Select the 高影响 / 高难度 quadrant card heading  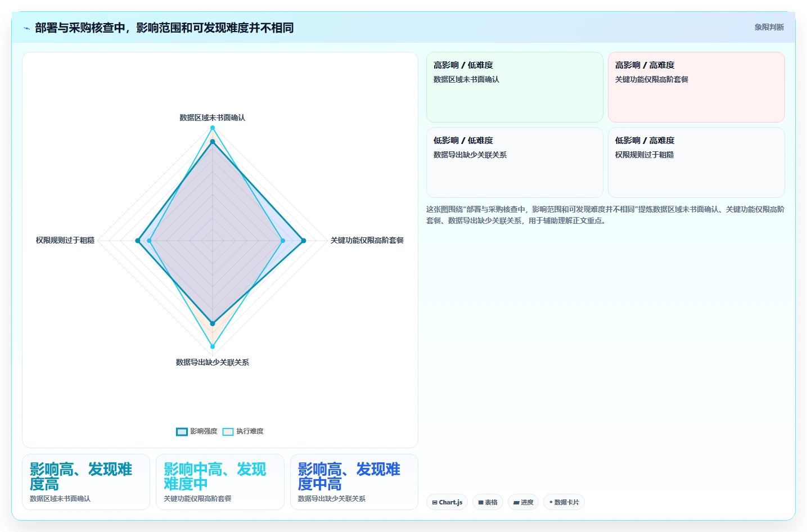coord(644,65)
